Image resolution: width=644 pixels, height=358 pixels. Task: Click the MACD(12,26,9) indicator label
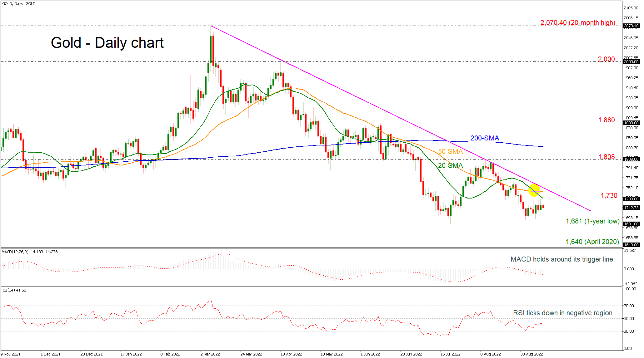pyautogui.click(x=29, y=252)
